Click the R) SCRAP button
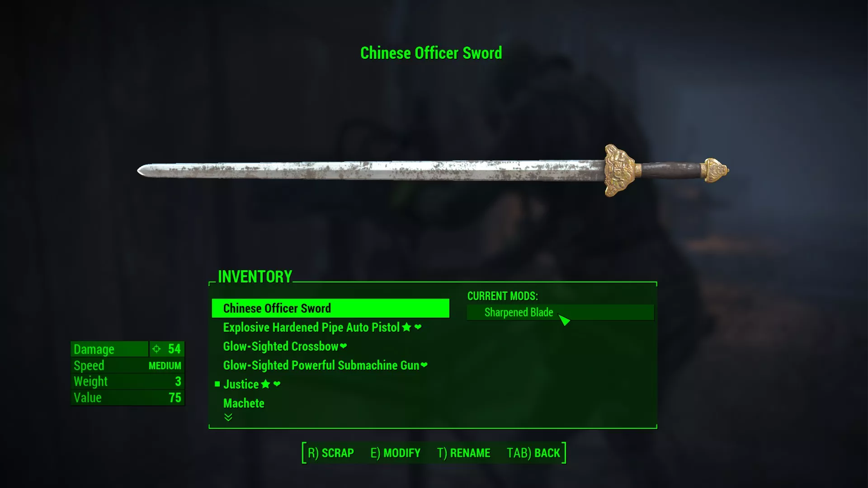The width and height of the screenshot is (868, 488). (331, 453)
